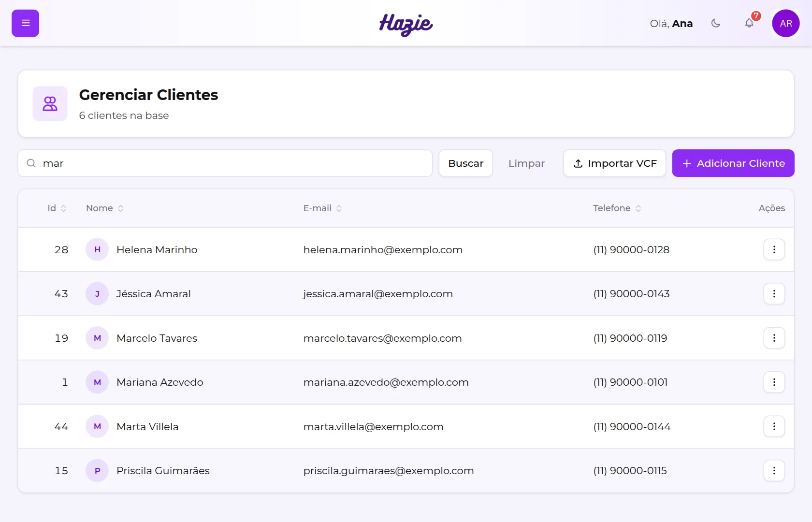Clear the search with Limpar

[x=526, y=163]
